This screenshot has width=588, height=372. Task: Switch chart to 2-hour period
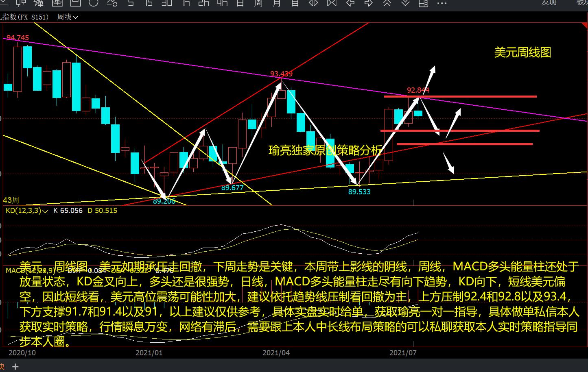(204, 3)
